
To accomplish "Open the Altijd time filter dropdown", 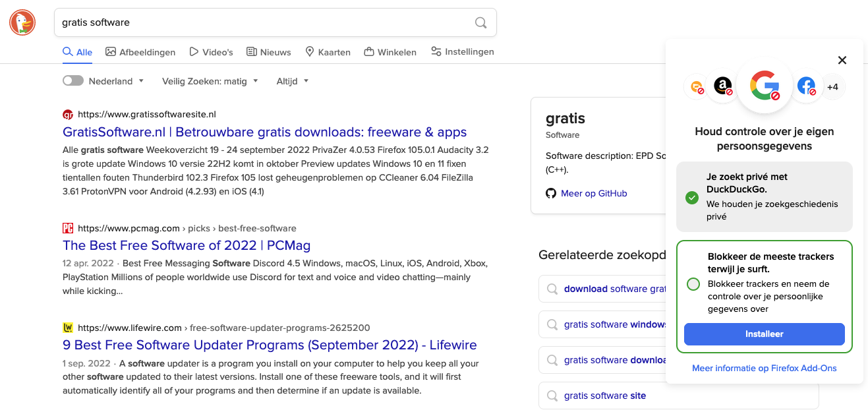I will pyautogui.click(x=293, y=81).
